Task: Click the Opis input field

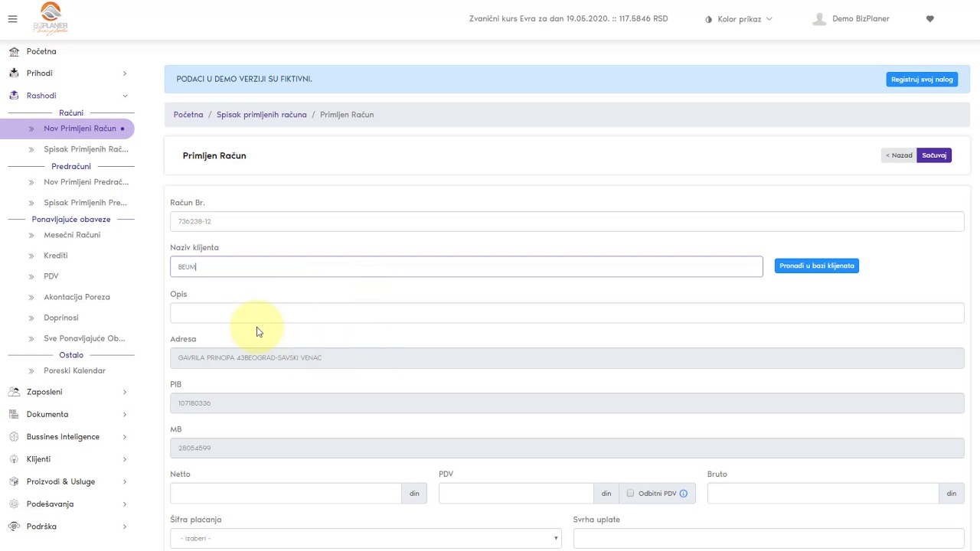Action: tap(567, 312)
